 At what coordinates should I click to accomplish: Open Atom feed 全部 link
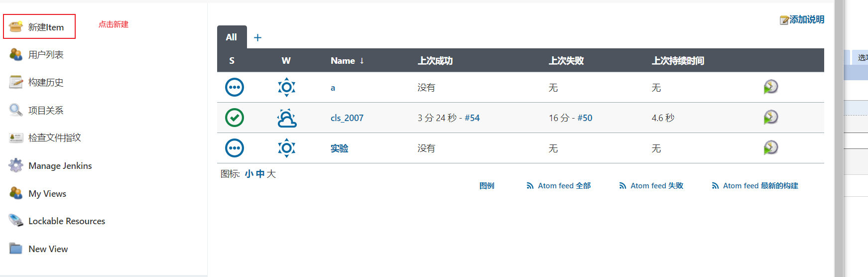tap(564, 186)
